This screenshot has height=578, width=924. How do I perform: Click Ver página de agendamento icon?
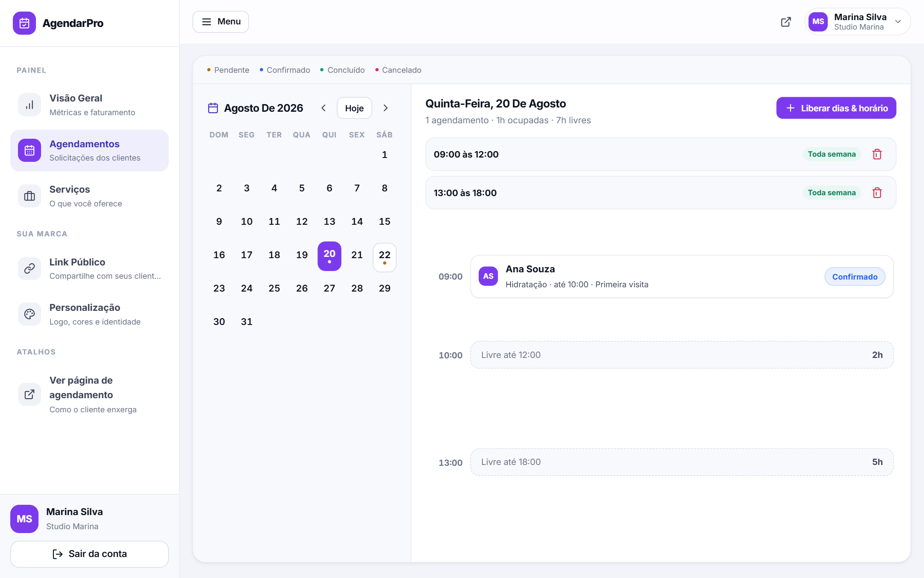pyautogui.click(x=30, y=394)
